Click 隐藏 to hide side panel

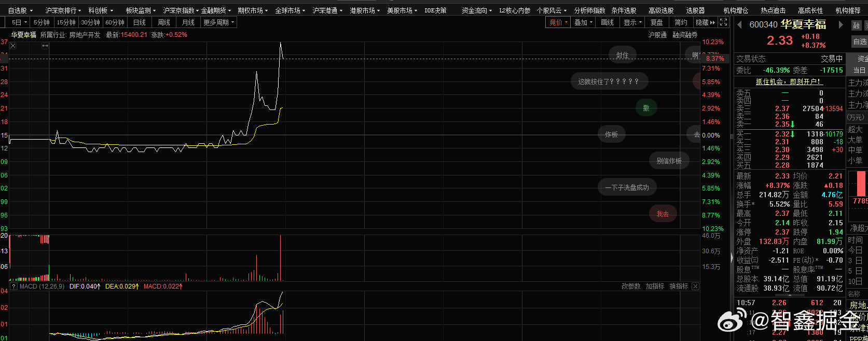[x=705, y=22]
